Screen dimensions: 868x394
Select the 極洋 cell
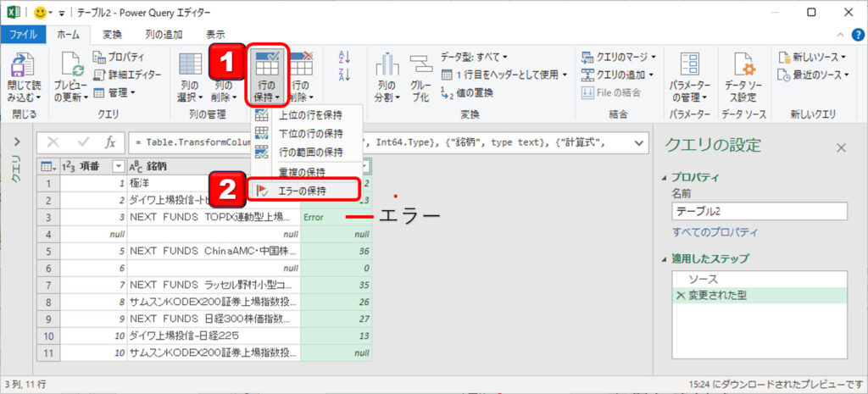point(214,183)
